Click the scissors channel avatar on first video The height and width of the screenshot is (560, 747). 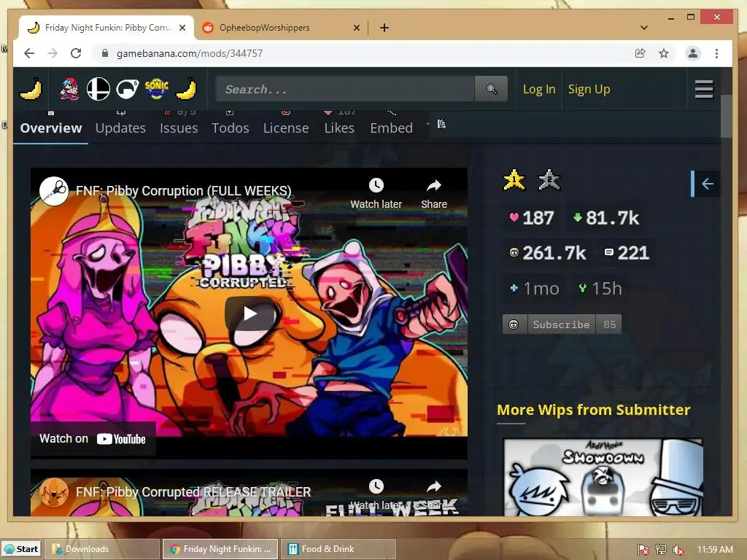tap(54, 191)
